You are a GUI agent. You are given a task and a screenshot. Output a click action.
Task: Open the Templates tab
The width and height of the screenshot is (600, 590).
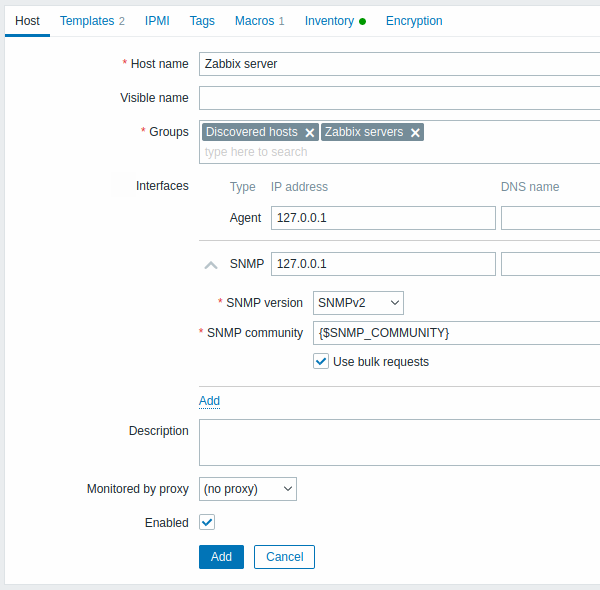coord(92,21)
